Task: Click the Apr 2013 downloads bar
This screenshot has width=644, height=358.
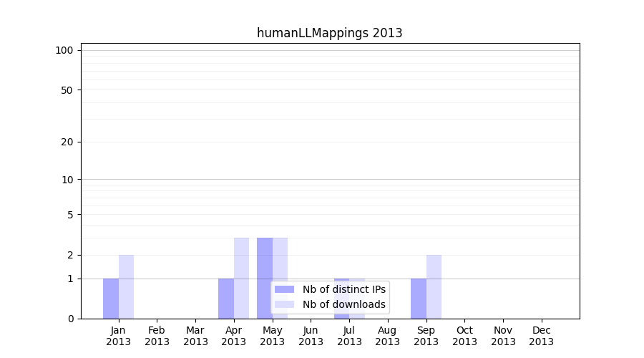Action: point(241,278)
